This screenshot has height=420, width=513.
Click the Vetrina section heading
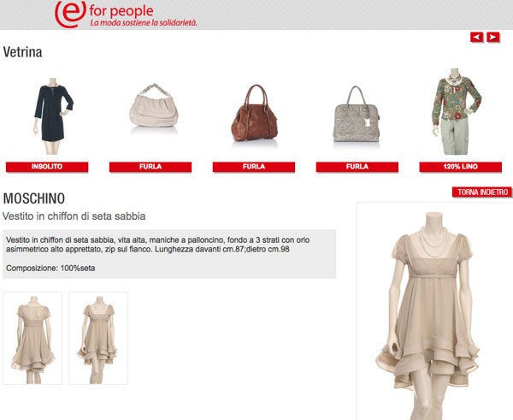pos(22,52)
